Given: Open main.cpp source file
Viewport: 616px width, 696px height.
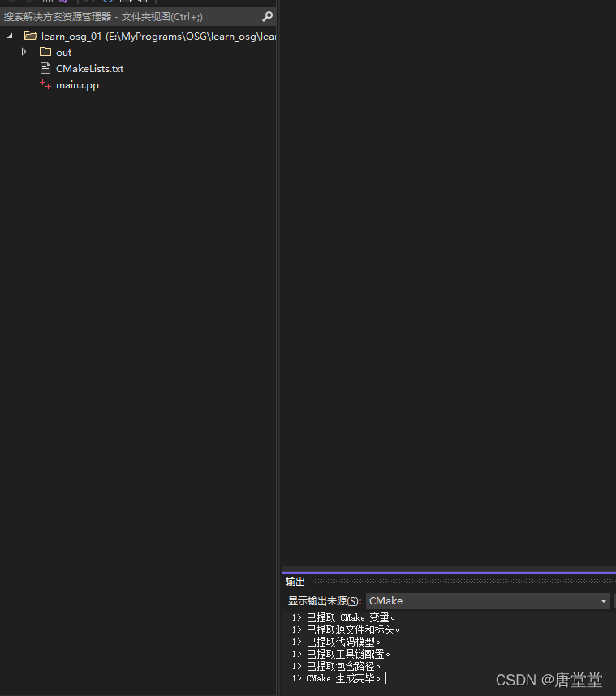Looking at the screenshot, I should (x=77, y=85).
